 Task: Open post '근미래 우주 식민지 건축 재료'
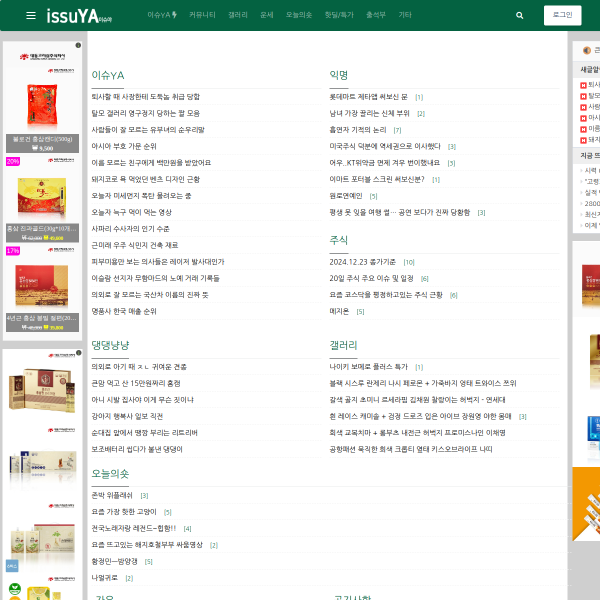[x=135, y=245]
